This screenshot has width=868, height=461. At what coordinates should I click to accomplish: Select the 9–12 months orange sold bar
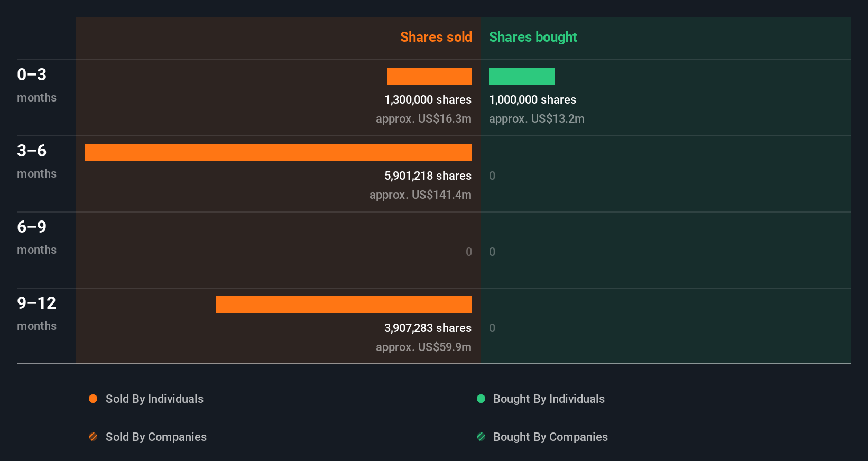click(x=344, y=305)
